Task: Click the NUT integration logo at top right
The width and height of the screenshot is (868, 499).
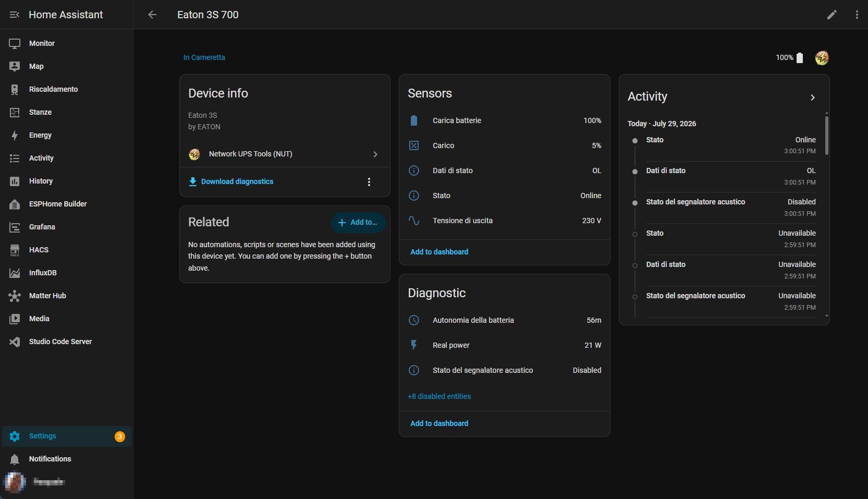Action: [822, 58]
